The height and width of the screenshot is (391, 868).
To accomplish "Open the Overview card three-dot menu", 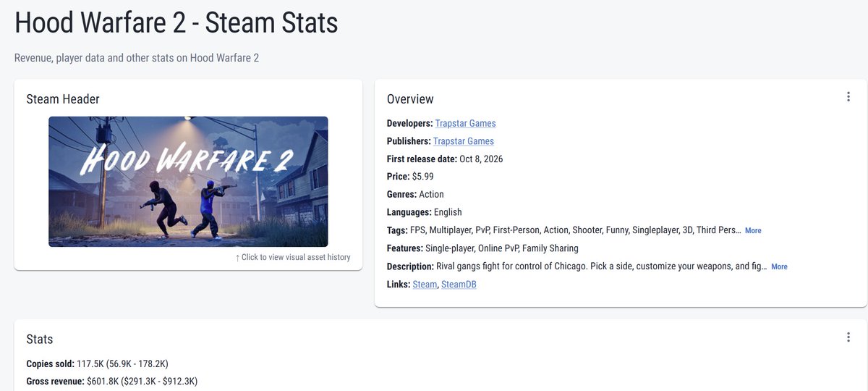I will 848,97.
